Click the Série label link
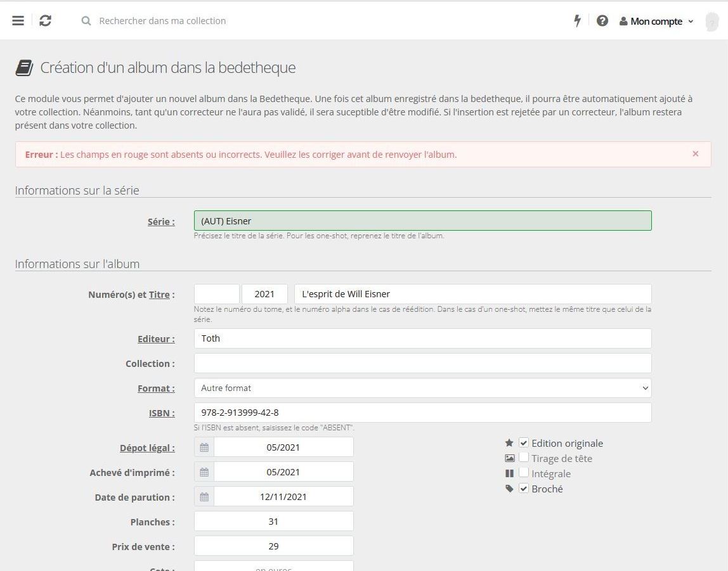 click(x=160, y=222)
